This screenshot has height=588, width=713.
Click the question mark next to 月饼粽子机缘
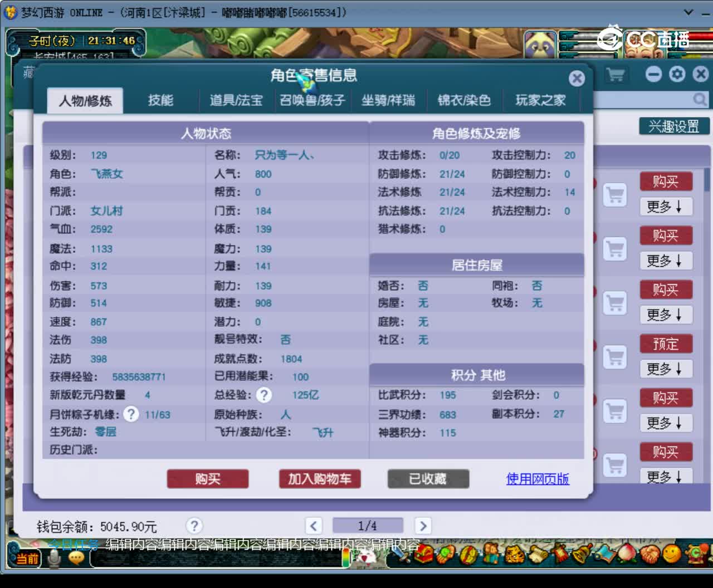click(x=131, y=414)
